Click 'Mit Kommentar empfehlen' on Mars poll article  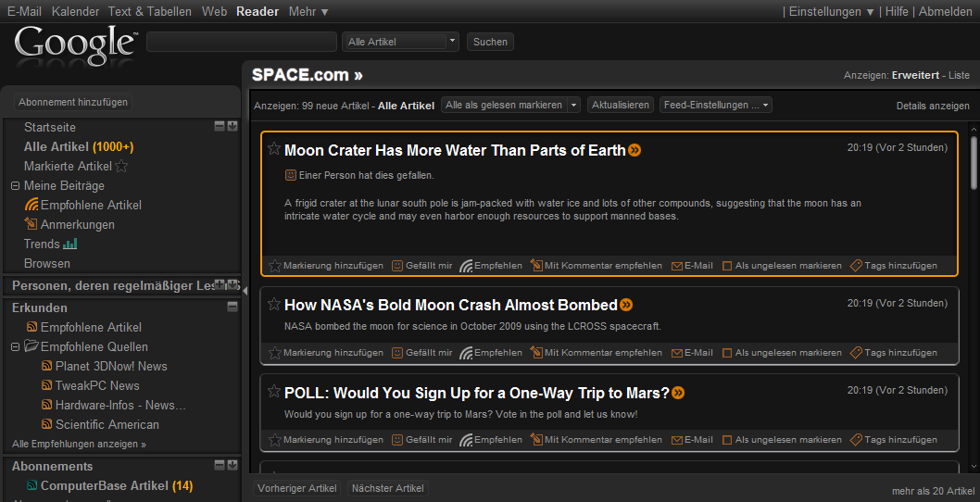(x=596, y=440)
